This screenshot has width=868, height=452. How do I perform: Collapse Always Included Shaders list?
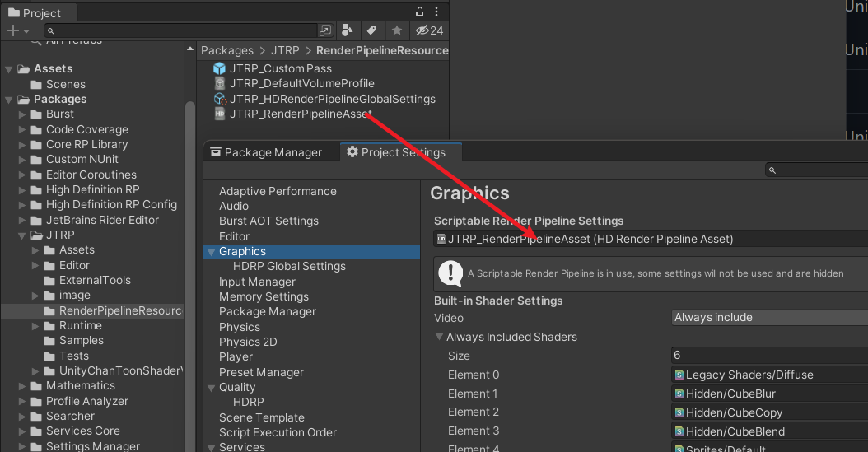[x=439, y=337]
